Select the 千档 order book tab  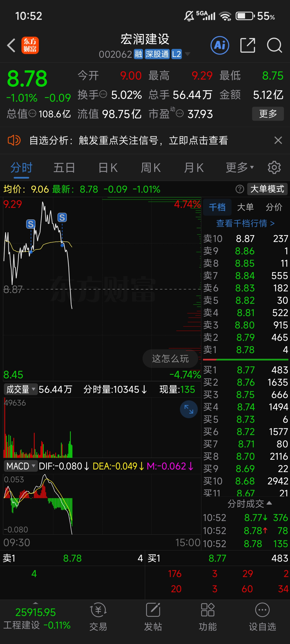217,207
